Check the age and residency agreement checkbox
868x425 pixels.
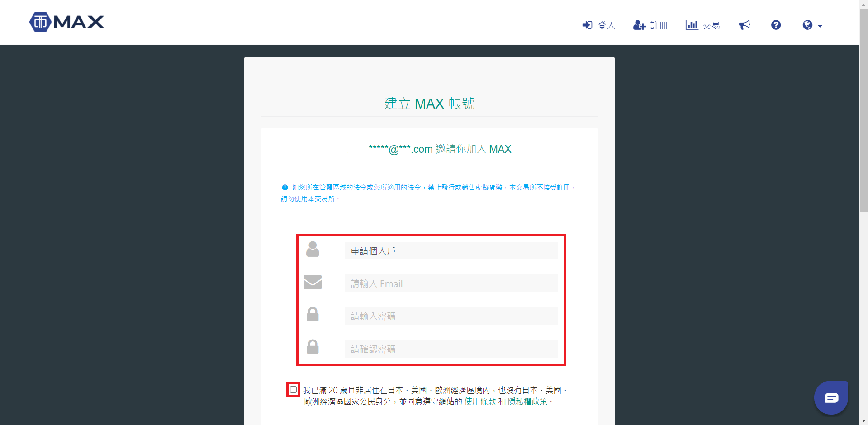coord(293,389)
